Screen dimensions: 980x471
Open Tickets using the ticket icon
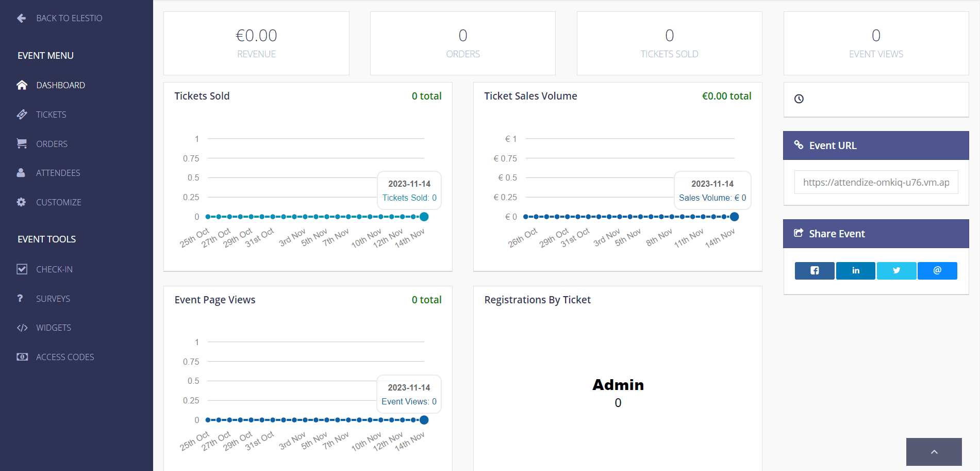click(22, 114)
